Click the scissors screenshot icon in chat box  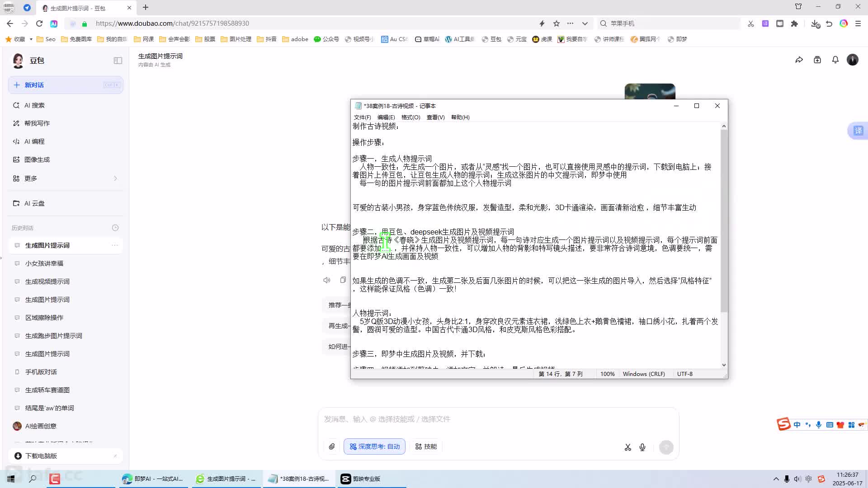(627, 447)
